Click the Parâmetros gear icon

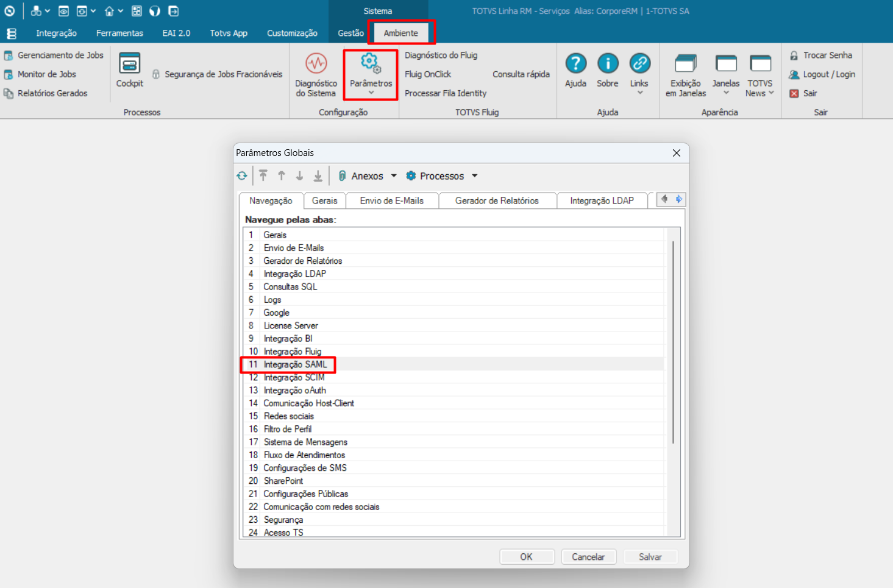(370, 63)
